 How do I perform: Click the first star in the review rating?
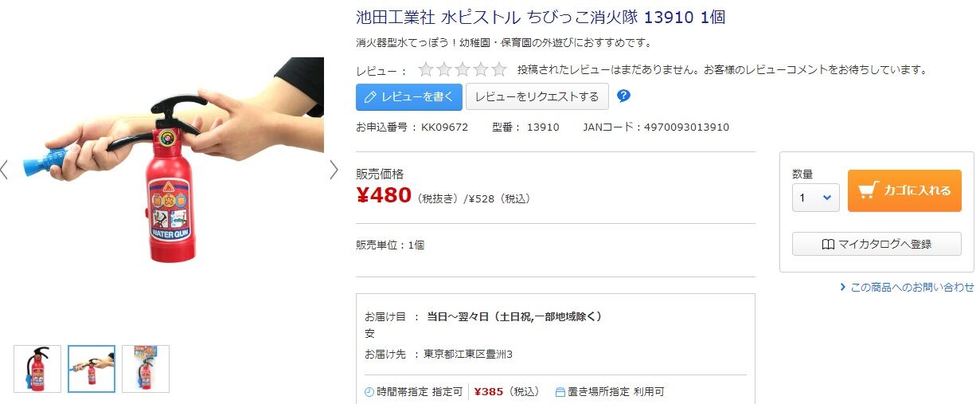click(x=426, y=69)
